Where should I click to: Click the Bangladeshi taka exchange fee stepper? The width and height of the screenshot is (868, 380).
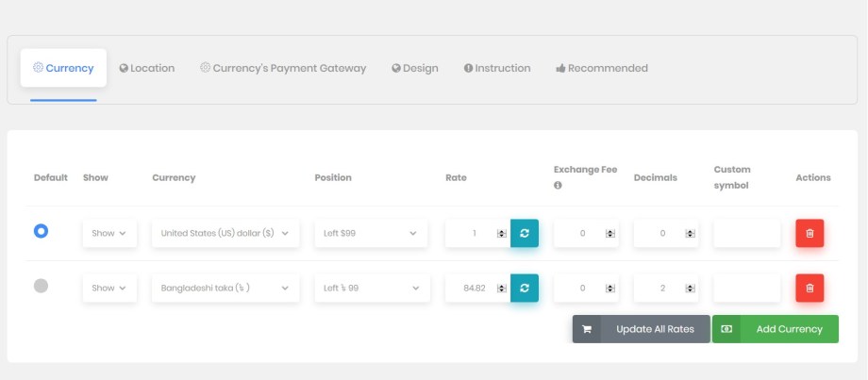[x=610, y=289]
